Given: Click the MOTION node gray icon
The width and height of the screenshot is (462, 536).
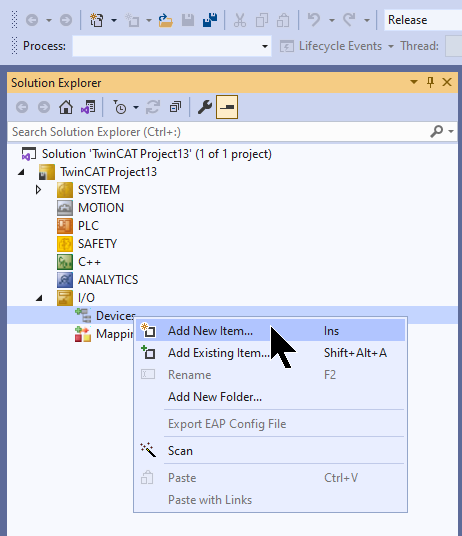Looking at the screenshot, I should 65,208.
